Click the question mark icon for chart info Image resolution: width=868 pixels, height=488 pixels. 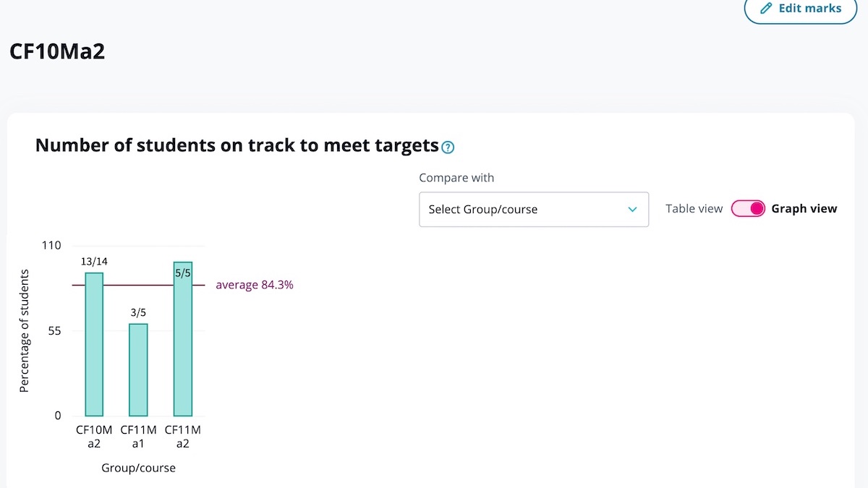click(x=447, y=147)
